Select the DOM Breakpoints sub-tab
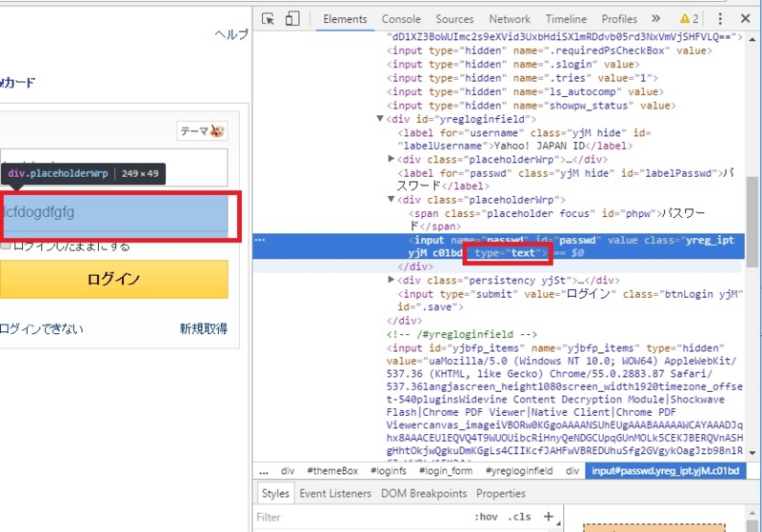 (424, 493)
